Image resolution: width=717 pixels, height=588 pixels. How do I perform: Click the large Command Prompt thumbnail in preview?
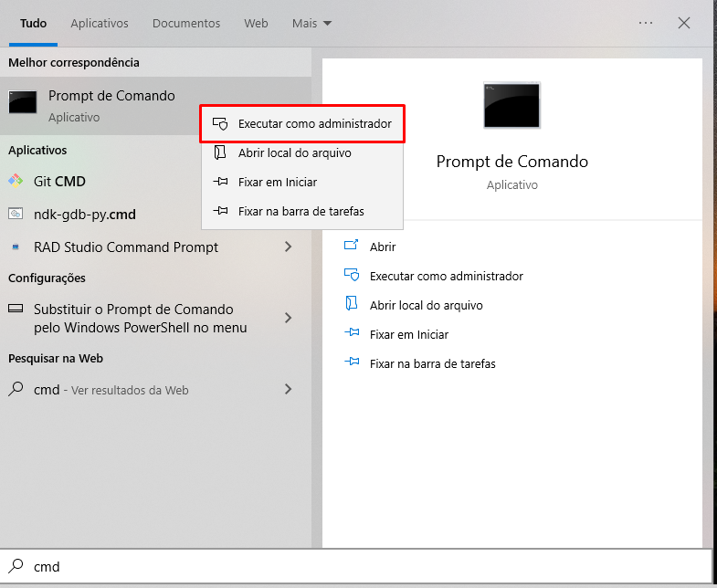[x=511, y=105]
